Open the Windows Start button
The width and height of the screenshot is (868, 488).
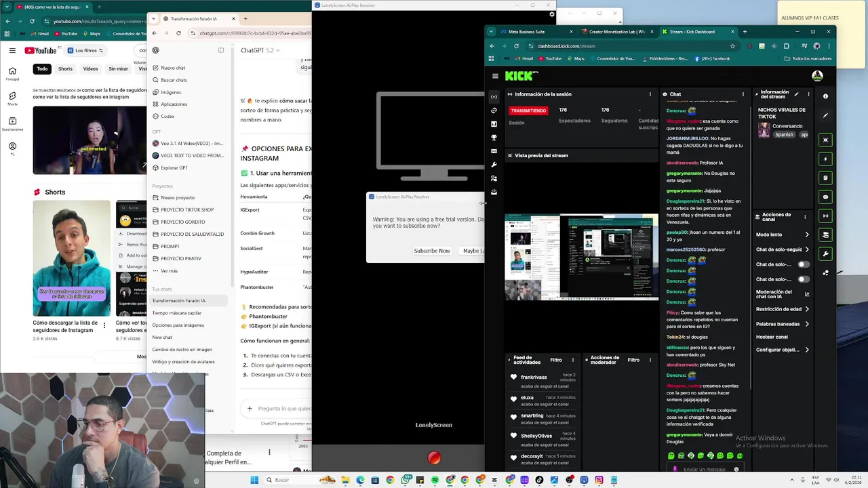tap(254, 480)
